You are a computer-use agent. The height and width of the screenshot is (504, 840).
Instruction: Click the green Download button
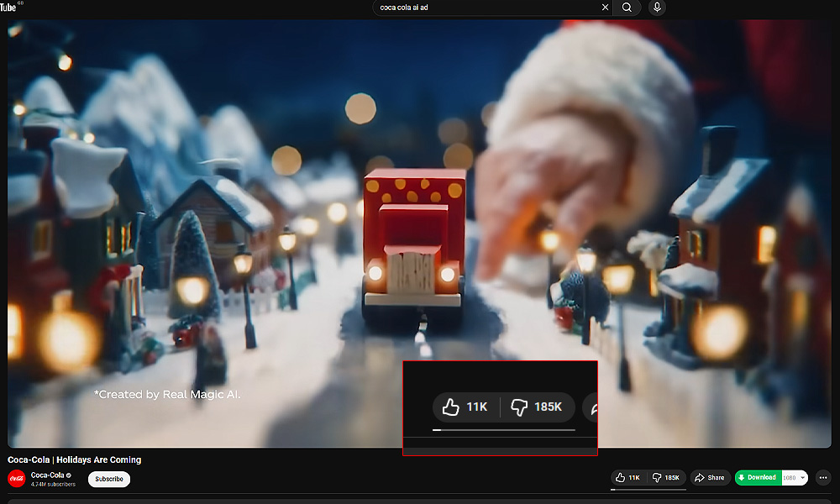pyautogui.click(x=758, y=478)
